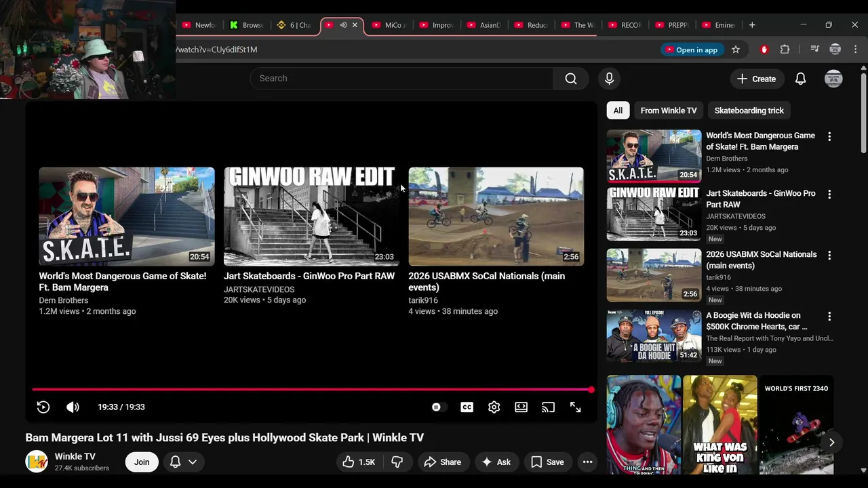Image resolution: width=868 pixels, height=488 pixels.
Task: Switch to theater mode icon
Action: 521,407
